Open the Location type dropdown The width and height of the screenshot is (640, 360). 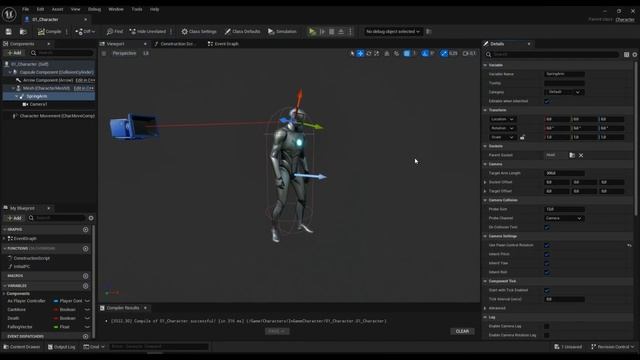pos(502,119)
